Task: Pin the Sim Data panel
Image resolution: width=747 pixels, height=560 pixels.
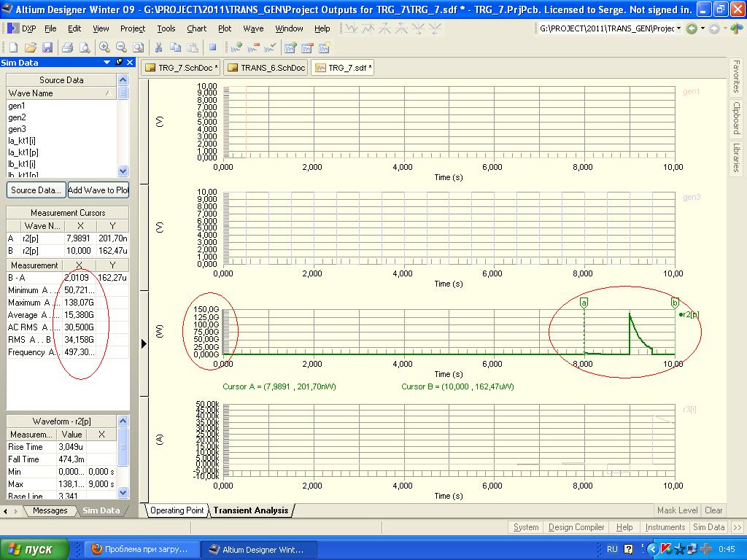Action: 119,63
